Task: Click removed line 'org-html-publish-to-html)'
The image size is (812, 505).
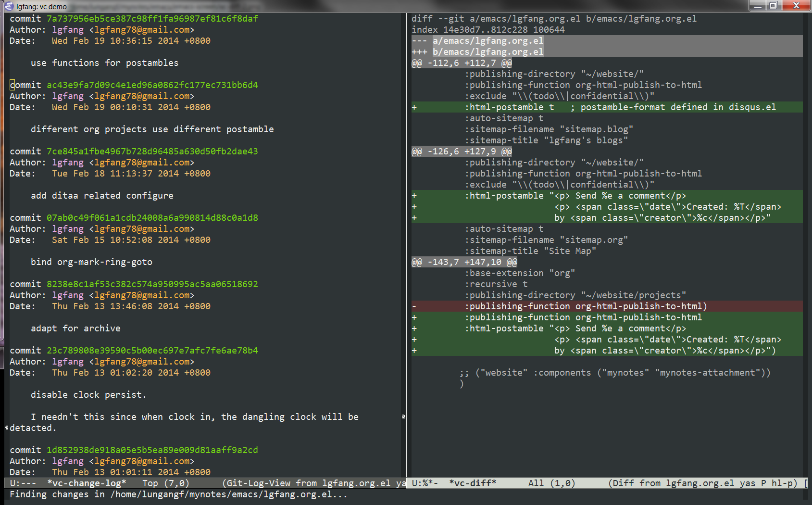Action: click(607, 306)
